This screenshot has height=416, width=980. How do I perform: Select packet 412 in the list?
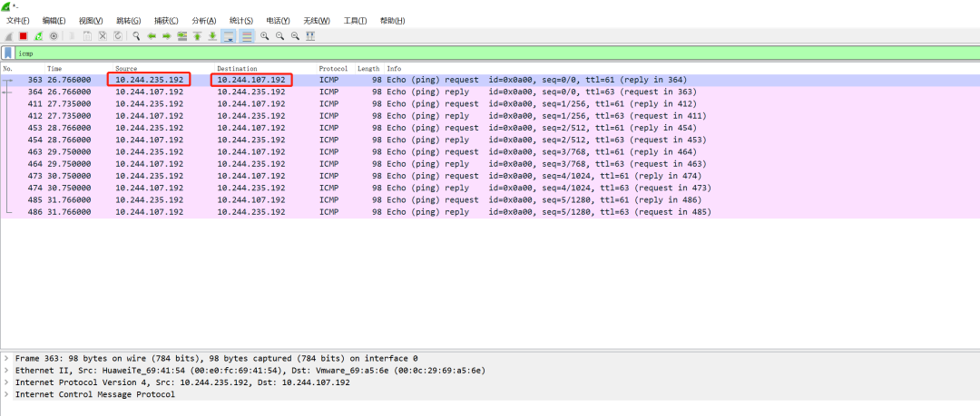pos(490,116)
